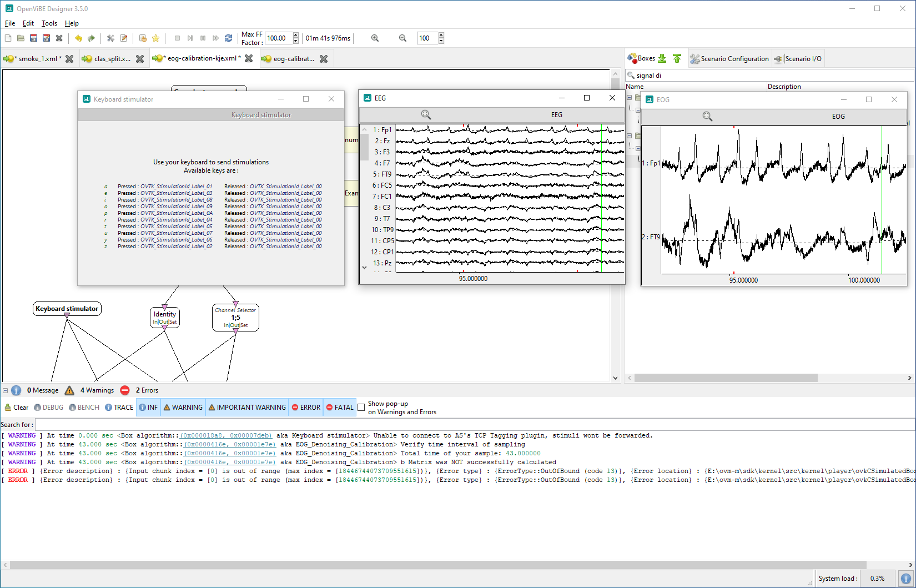Increase the zoom percentage stepper
The image size is (916, 588).
[441, 36]
